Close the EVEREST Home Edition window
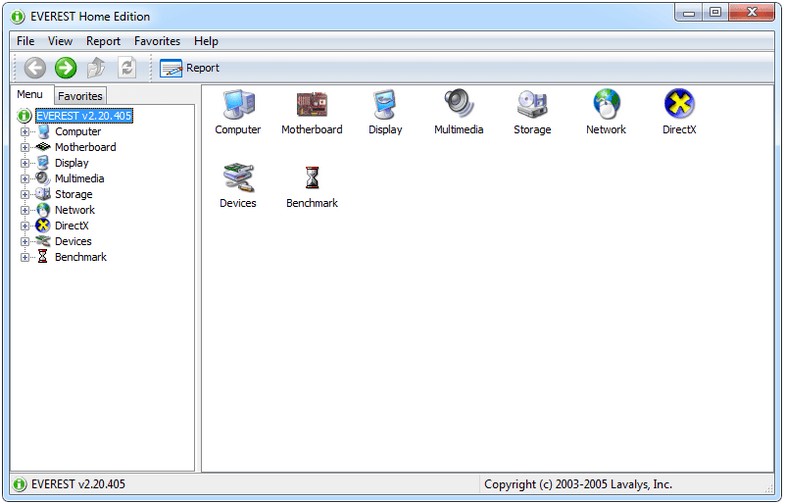Image resolution: width=786 pixels, height=504 pixels. pyautogui.click(x=751, y=13)
